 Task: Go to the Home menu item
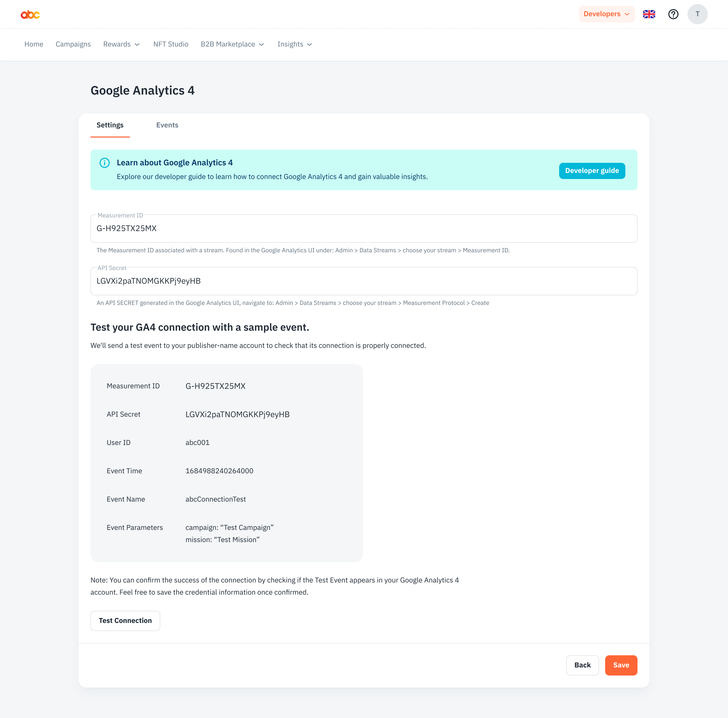pos(34,44)
